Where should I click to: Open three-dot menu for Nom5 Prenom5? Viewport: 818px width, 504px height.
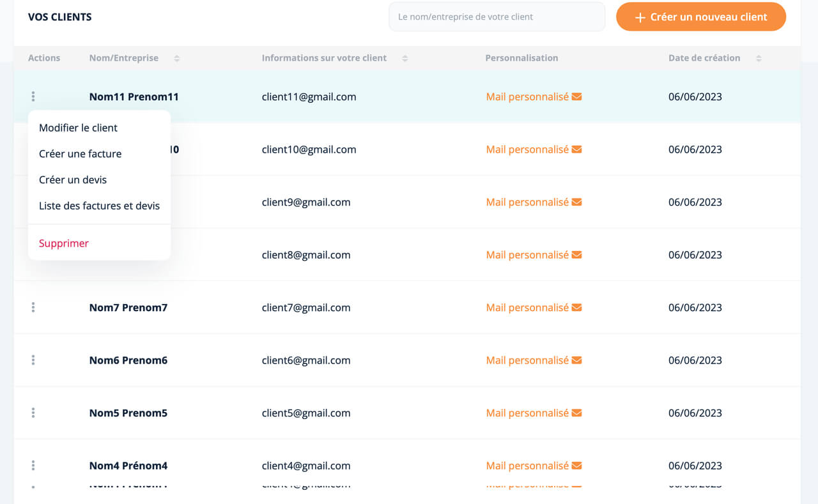[33, 413]
